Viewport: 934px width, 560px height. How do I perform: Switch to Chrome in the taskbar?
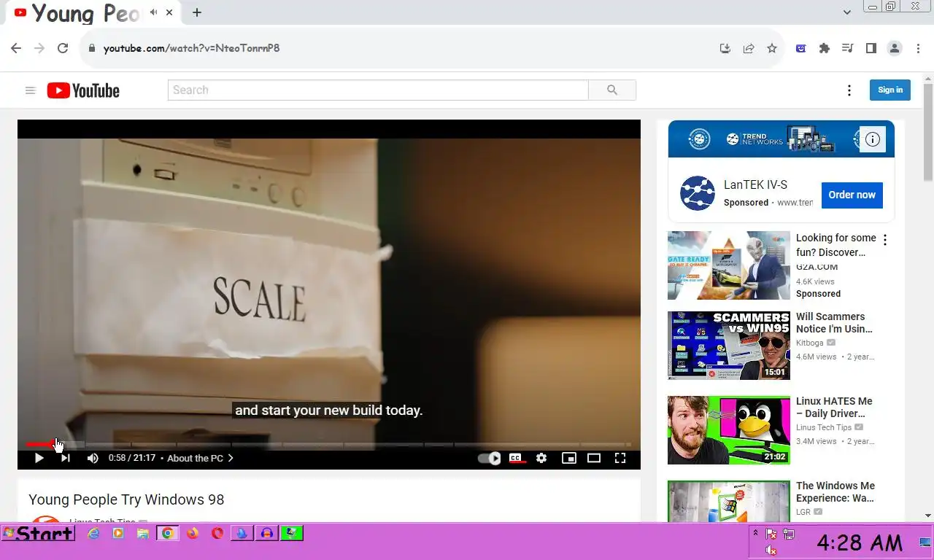[168, 533]
